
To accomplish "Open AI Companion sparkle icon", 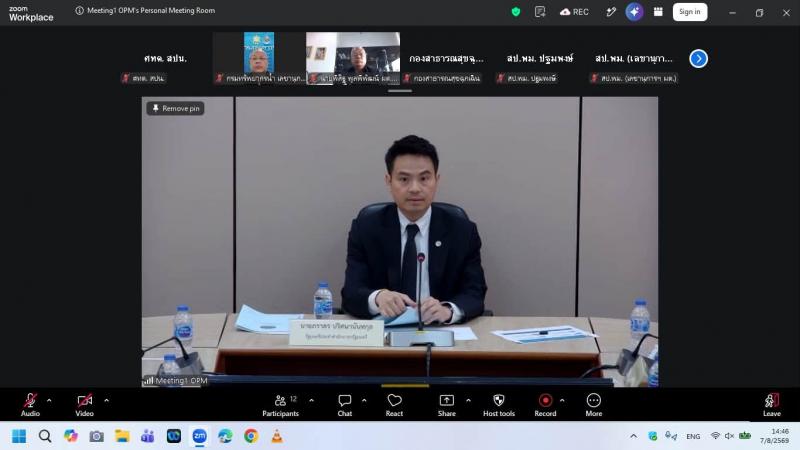I will (x=634, y=12).
